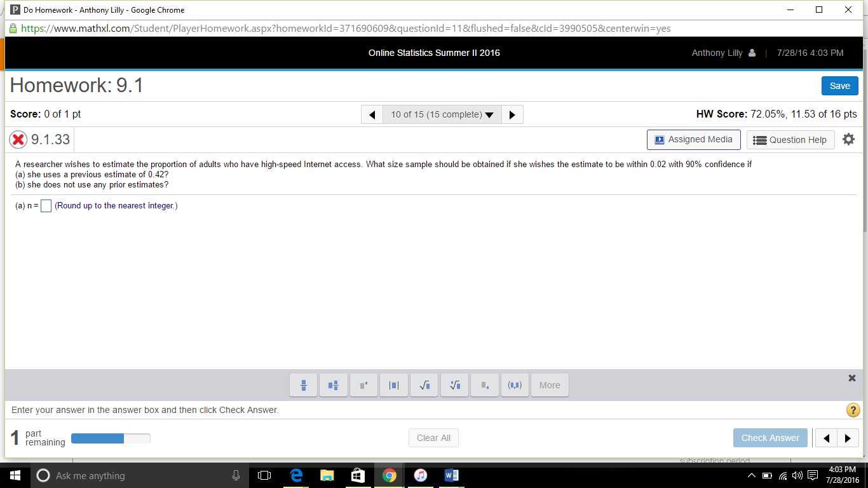Select Anthony Lilly's account menu

tap(723, 53)
